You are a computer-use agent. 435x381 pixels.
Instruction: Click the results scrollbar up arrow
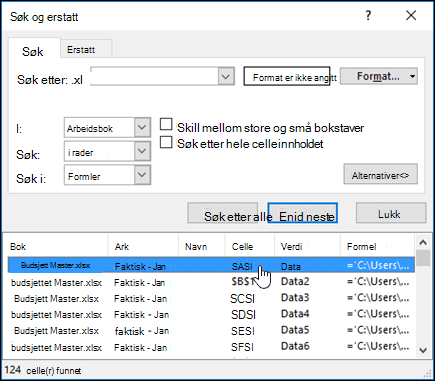(x=423, y=242)
